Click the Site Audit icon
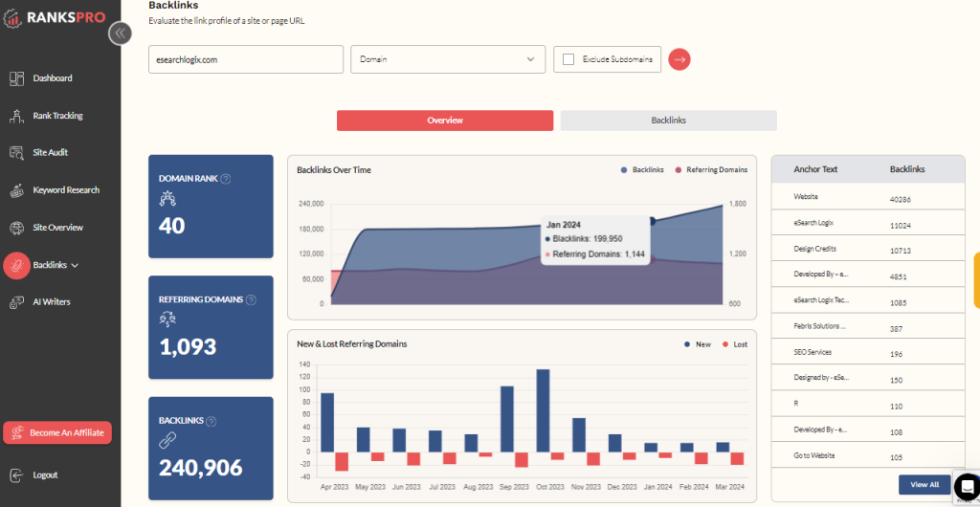The image size is (980, 507). (17, 153)
